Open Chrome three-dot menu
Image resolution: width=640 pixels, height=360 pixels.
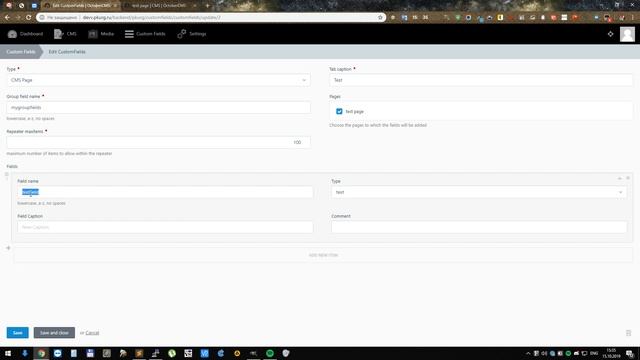(x=633, y=18)
